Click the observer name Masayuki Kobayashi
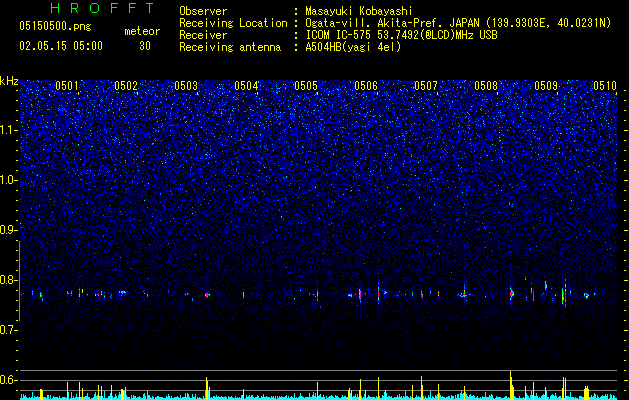 359,11
